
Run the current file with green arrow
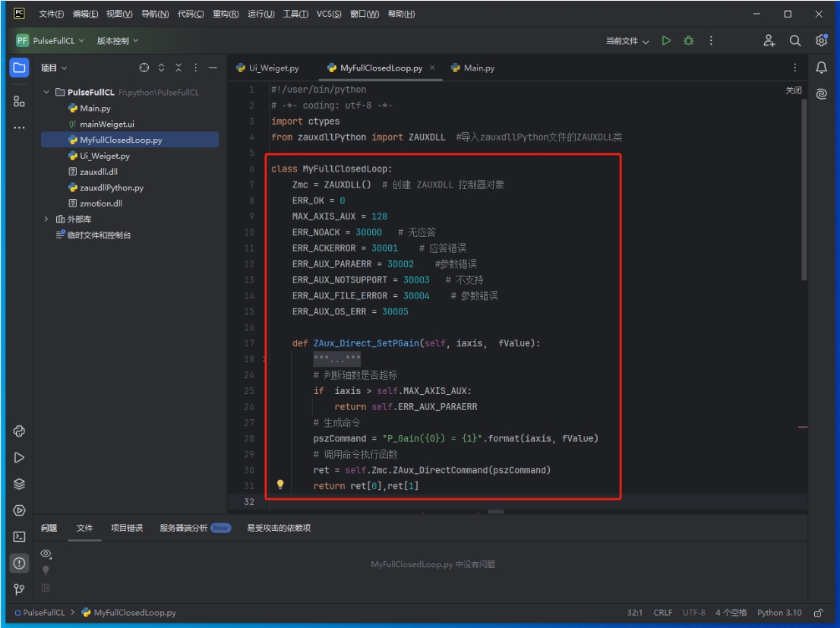pos(666,41)
